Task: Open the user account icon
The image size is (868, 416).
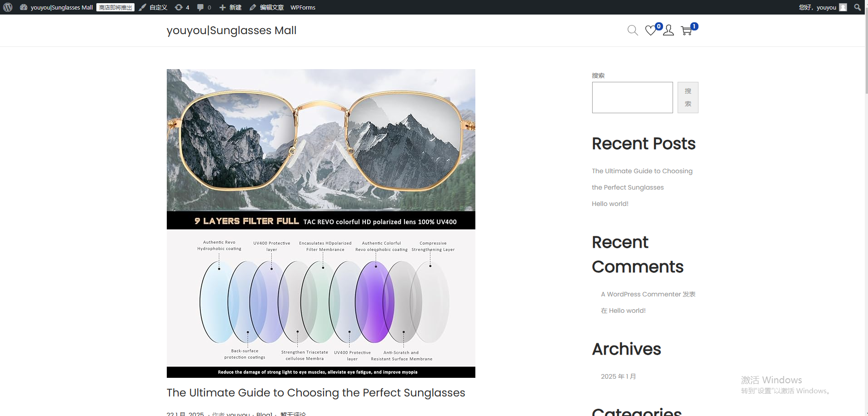Action: click(668, 30)
